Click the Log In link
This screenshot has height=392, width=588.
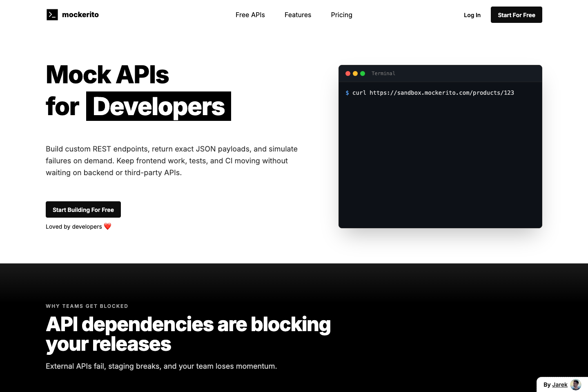pyautogui.click(x=472, y=15)
